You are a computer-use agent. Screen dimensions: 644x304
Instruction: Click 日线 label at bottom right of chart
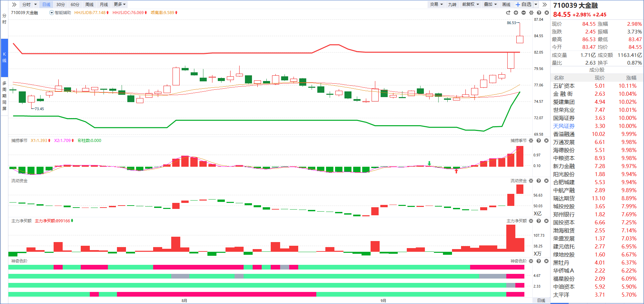541,300
